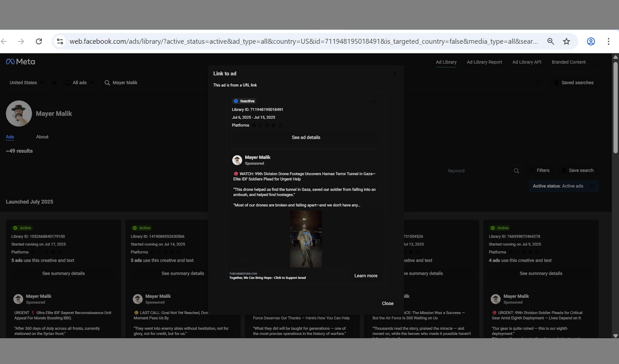Click the vertical scrollbar thumb
Screen dimensions: 619x364
(616, 108)
